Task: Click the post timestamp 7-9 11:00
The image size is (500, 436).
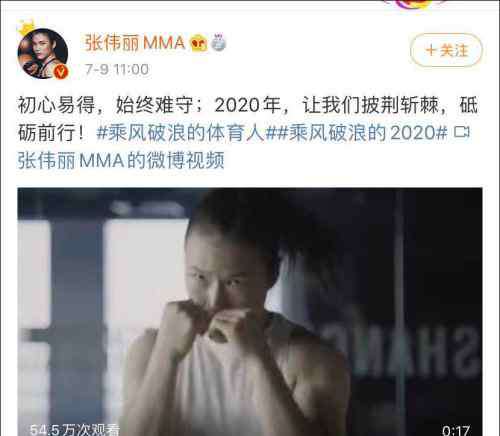Action: tap(117, 70)
